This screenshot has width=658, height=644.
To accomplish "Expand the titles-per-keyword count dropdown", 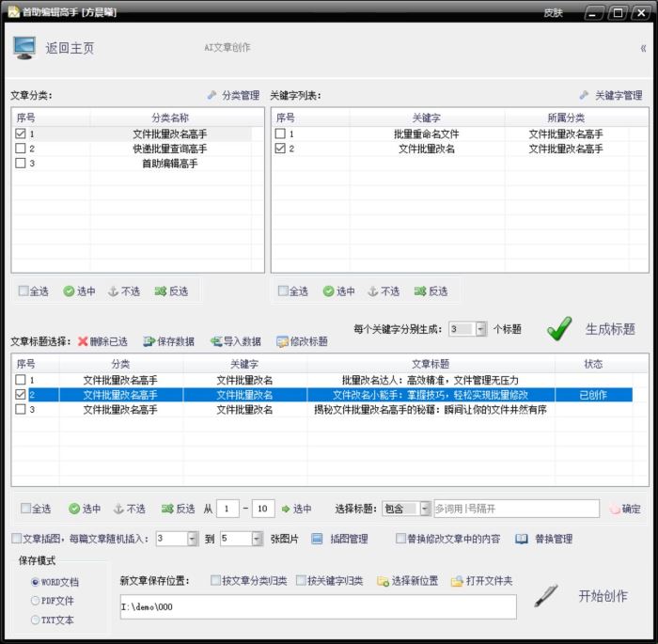I will click(x=480, y=329).
